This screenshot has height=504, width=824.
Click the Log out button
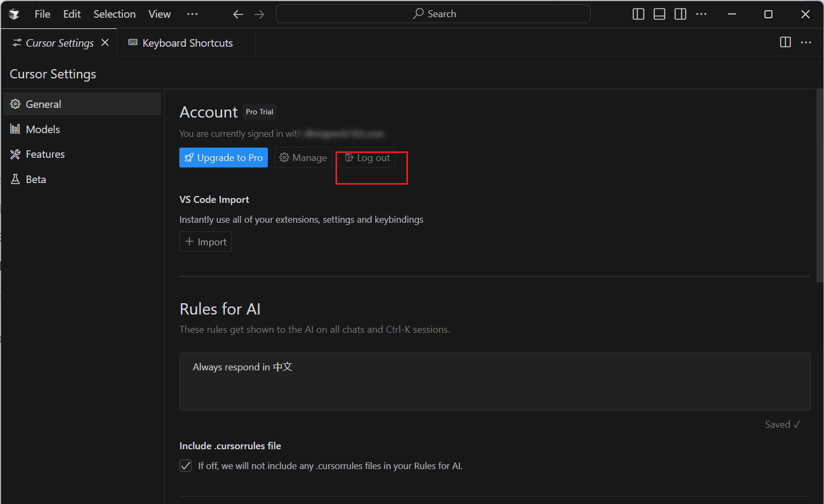click(367, 158)
